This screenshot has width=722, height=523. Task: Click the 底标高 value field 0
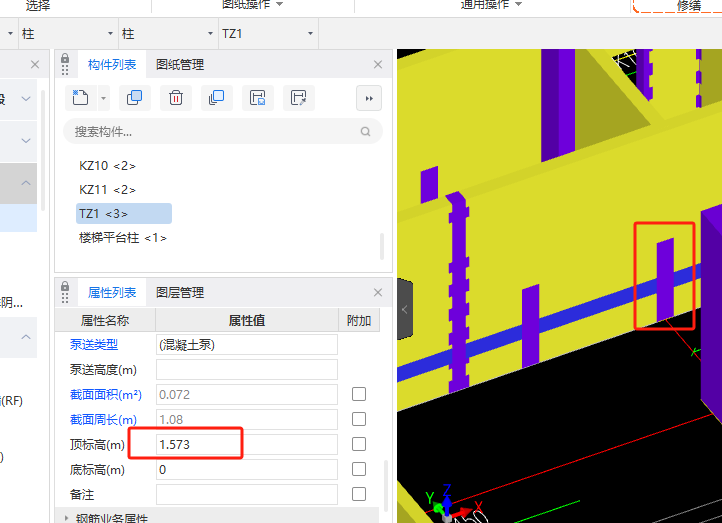pyautogui.click(x=247, y=470)
